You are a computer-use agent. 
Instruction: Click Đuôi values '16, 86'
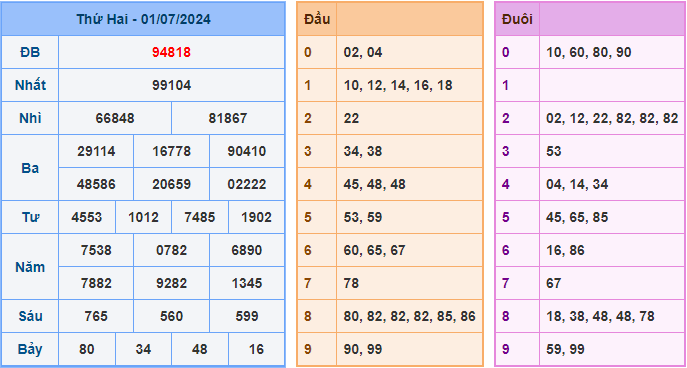pyautogui.click(x=565, y=250)
